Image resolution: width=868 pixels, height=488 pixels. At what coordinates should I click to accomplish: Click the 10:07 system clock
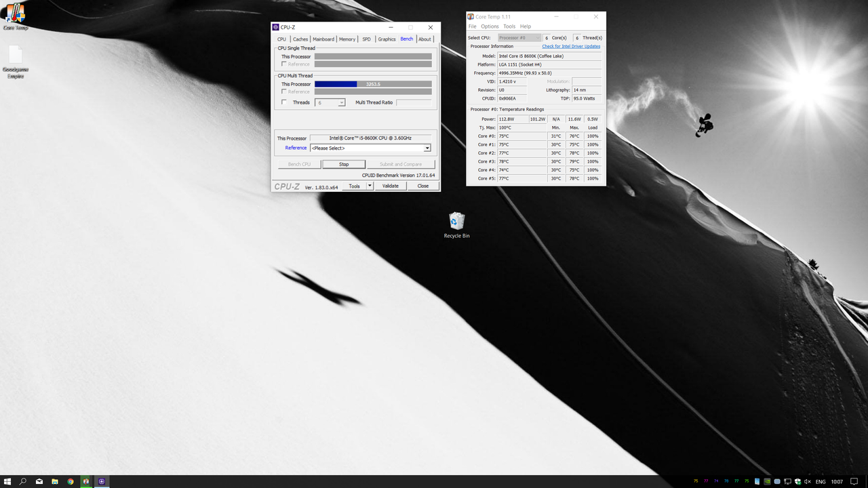click(x=837, y=482)
